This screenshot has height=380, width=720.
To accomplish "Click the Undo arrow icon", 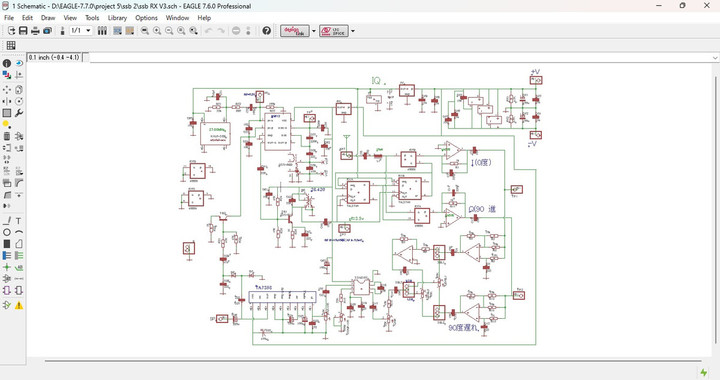I will [x=209, y=31].
